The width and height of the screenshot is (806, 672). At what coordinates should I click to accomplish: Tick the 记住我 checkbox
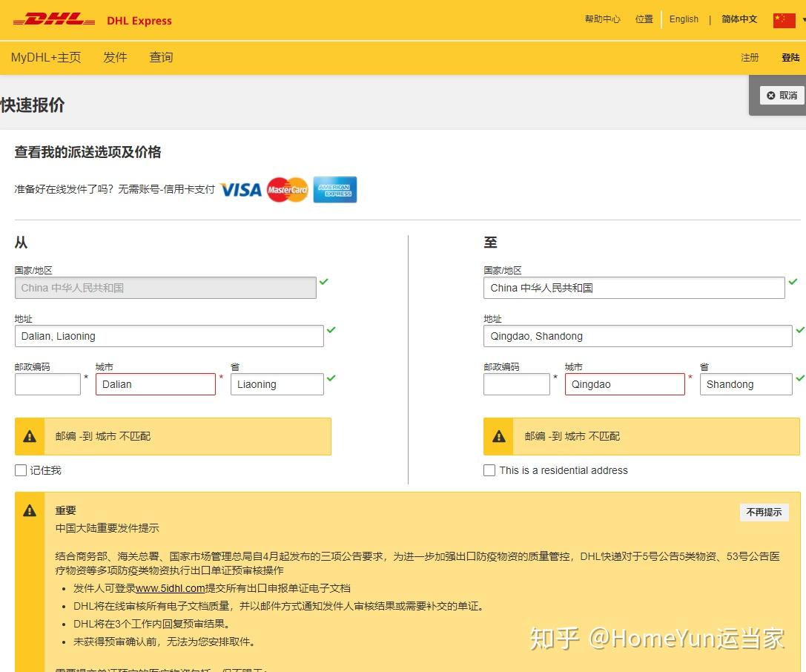coord(21,470)
